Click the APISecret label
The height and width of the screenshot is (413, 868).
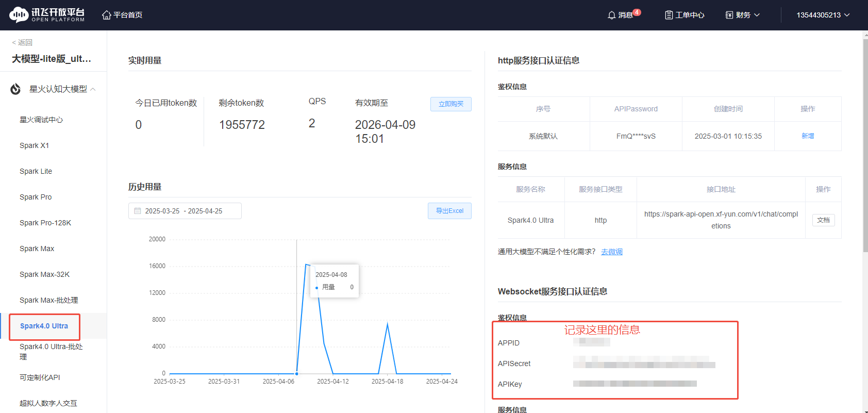pyautogui.click(x=514, y=364)
